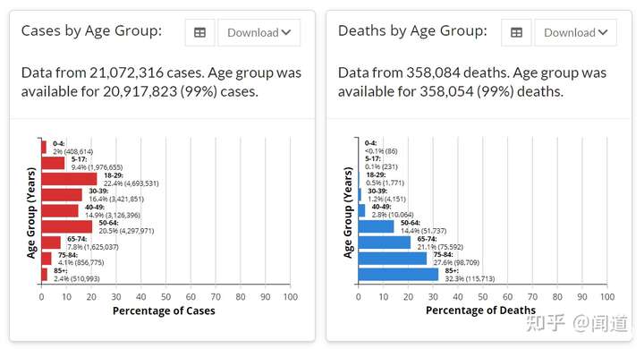Click the red 65-74 cases bar
The width and height of the screenshot is (644, 349).
point(51,243)
